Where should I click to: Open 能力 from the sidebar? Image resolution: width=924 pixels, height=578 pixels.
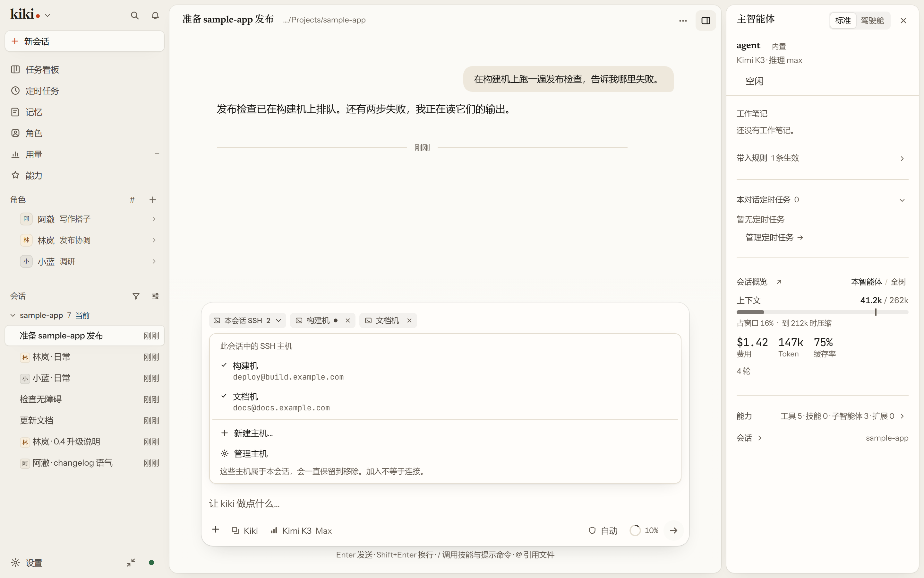coord(85,175)
